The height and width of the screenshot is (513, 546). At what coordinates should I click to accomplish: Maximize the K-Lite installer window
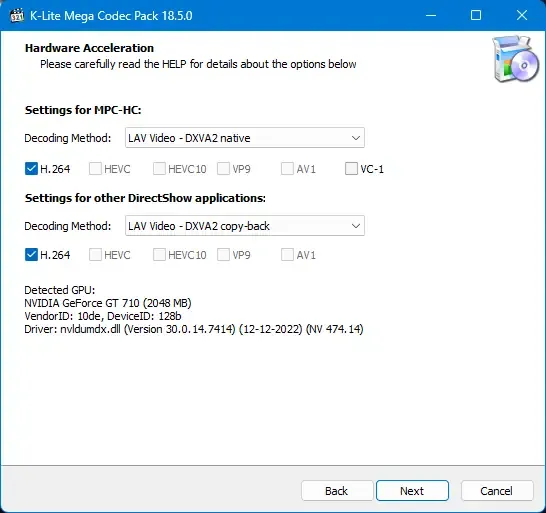point(476,15)
